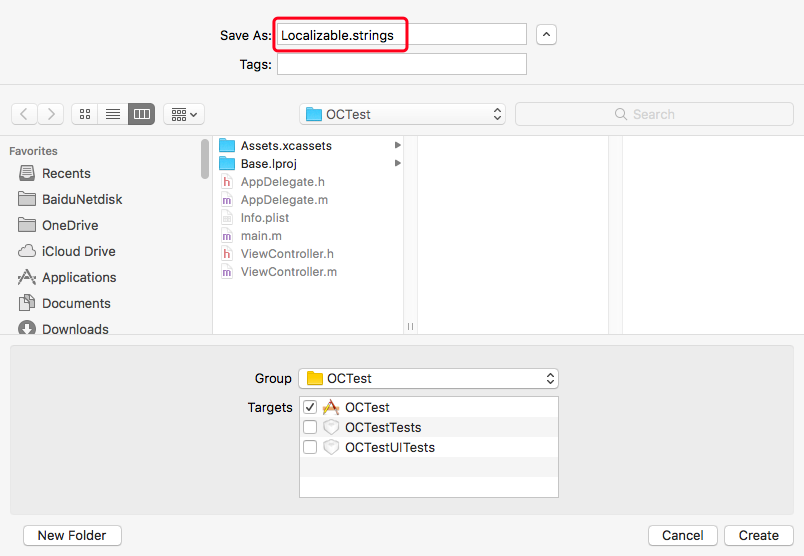
Task: Switch to column view
Action: (142, 114)
